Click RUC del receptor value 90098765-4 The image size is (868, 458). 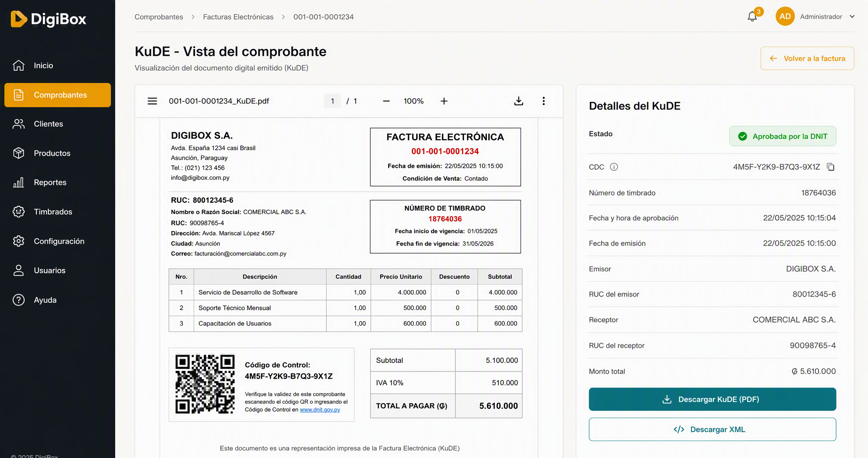(x=812, y=346)
